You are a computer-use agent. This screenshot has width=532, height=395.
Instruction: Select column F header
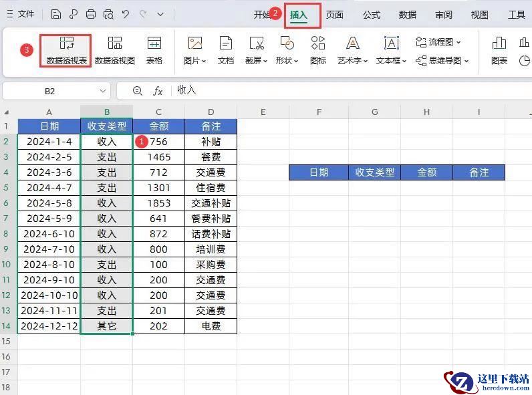[319, 112]
